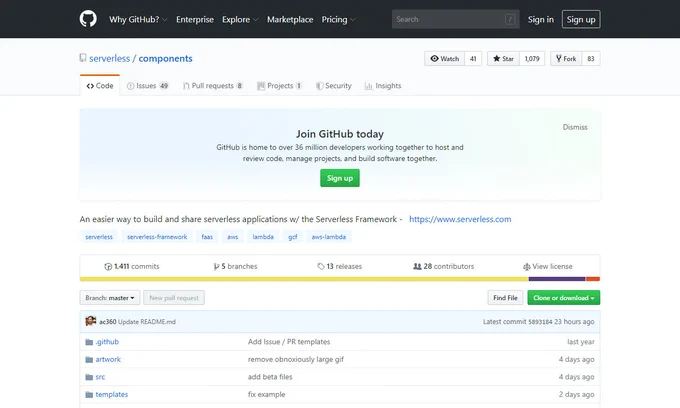This screenshot has height=408, width=680.
Task: Open the 1,079 stargazers count
Action: pyautogui.click(x=532, y=59)
